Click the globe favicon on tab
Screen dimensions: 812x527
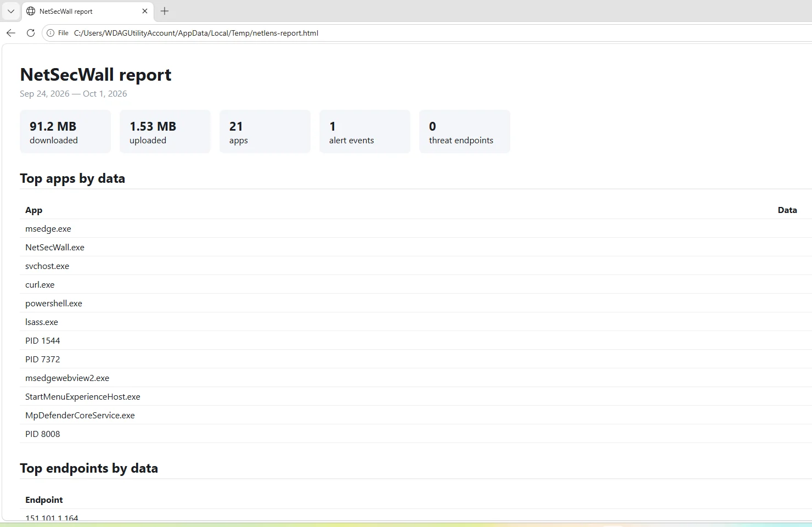coord(31,11)
